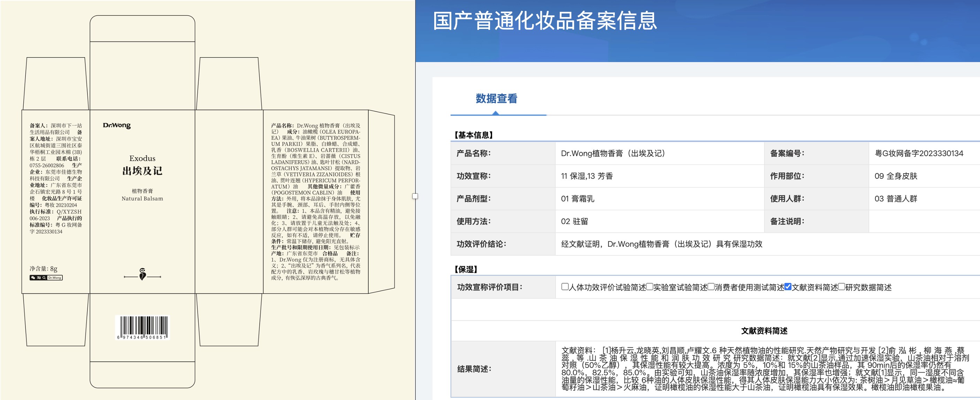Check the 实验室试验简述 checkbox

pos(650,287)
